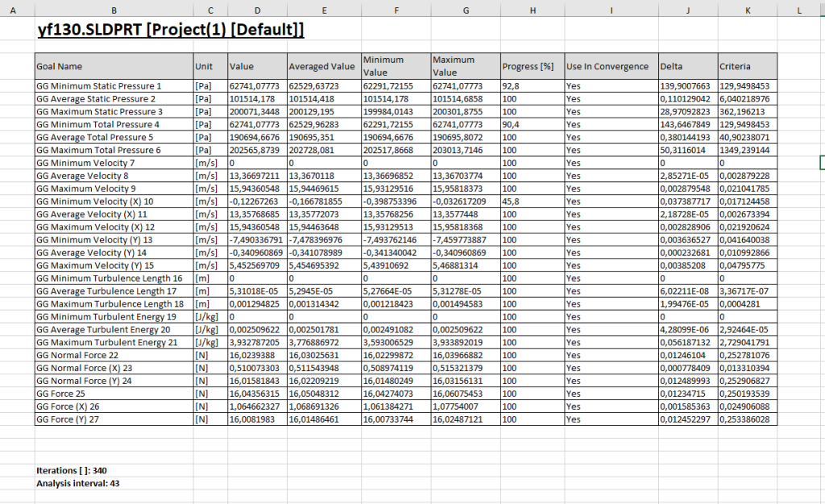Click the 'GG Force 25' cell
Image resolution: width=825 pixels, height=504 pixels.
point(114,394)
